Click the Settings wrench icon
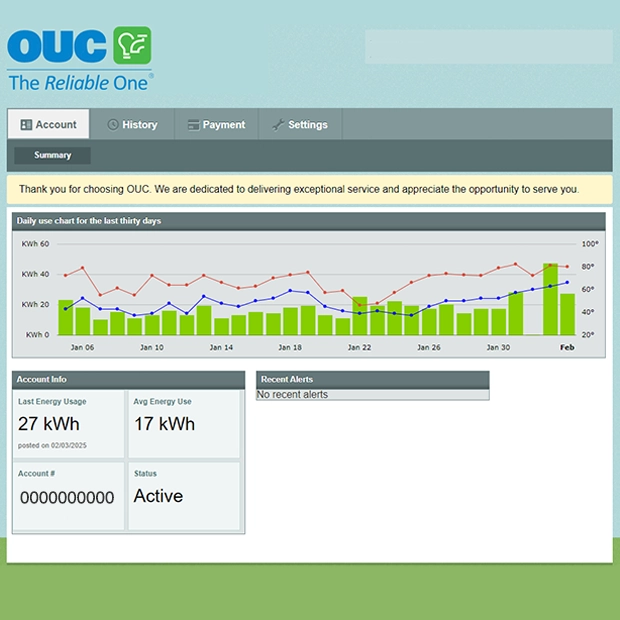 278,125
